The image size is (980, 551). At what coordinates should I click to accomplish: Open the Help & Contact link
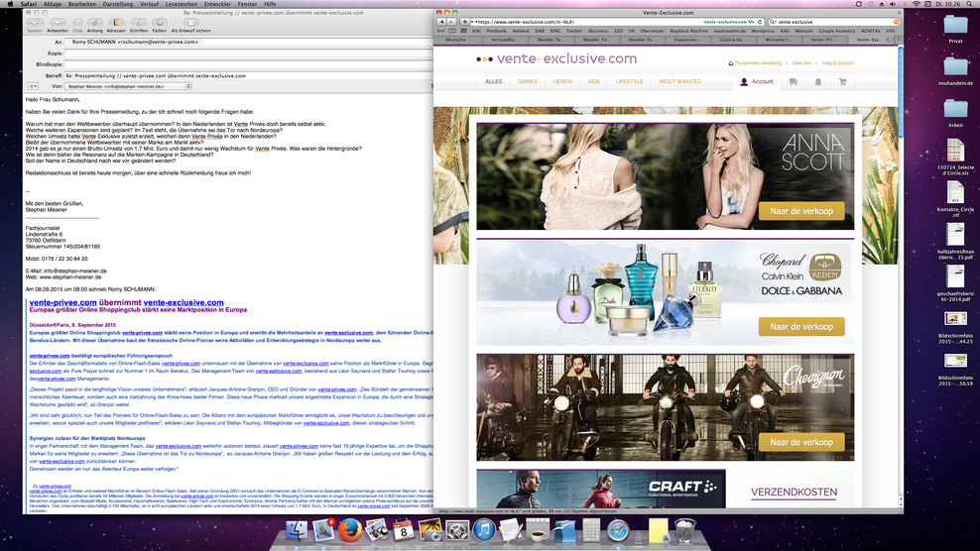tap(837, 63)
